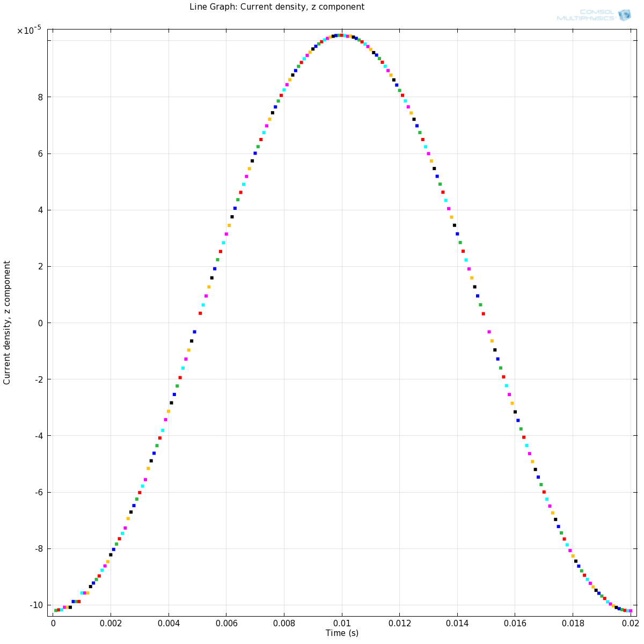The height and width of the screenshot is (644, 644).
Task: Click the last data point at 0.02 s
Action: coord(631,611)
